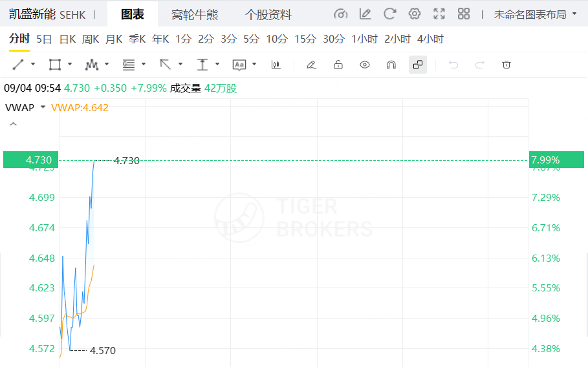The image size is (588, 367).
Task: Click the undo arrow icon
Action: click(x=453, y=65)
